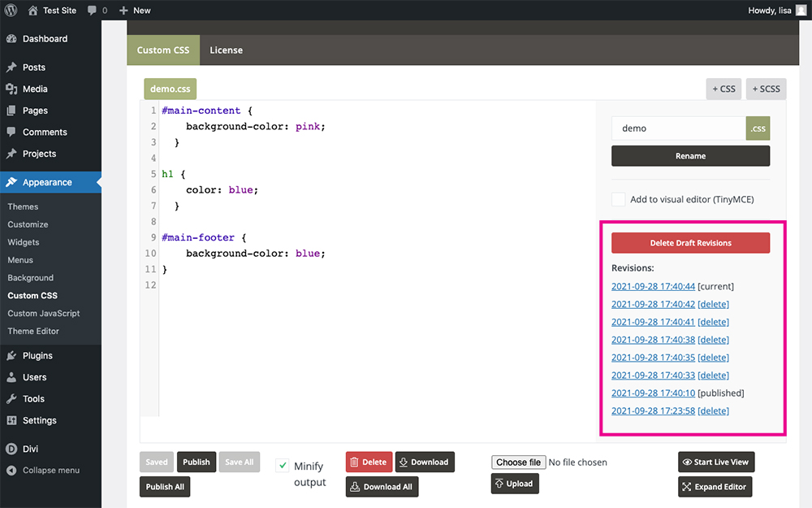
Task: Click the Publish button
Action: 197,462
